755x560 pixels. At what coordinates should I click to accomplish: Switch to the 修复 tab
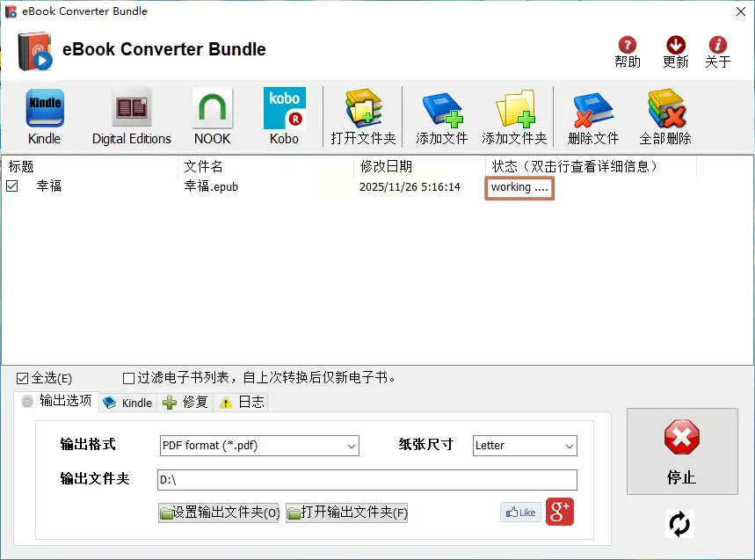(185, 403)
